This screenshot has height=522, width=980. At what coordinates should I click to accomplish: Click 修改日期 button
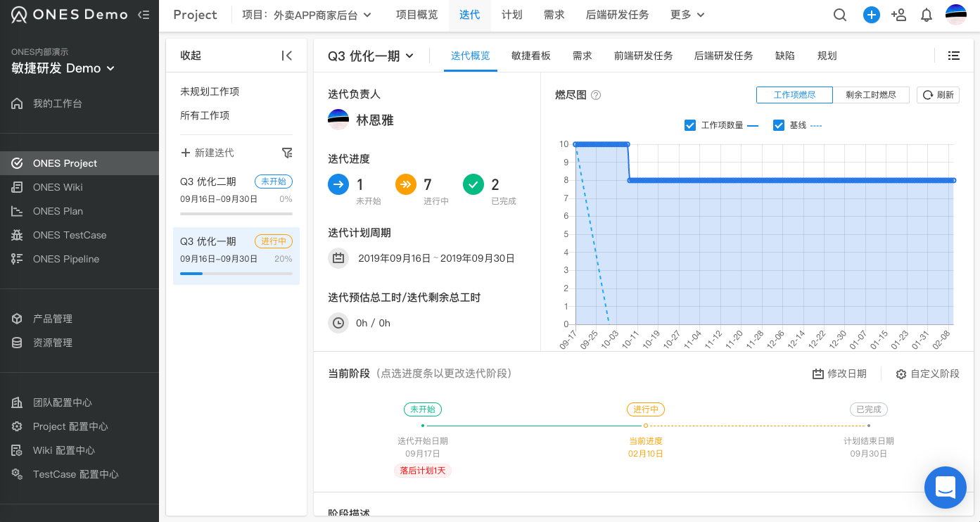(840, 374)
